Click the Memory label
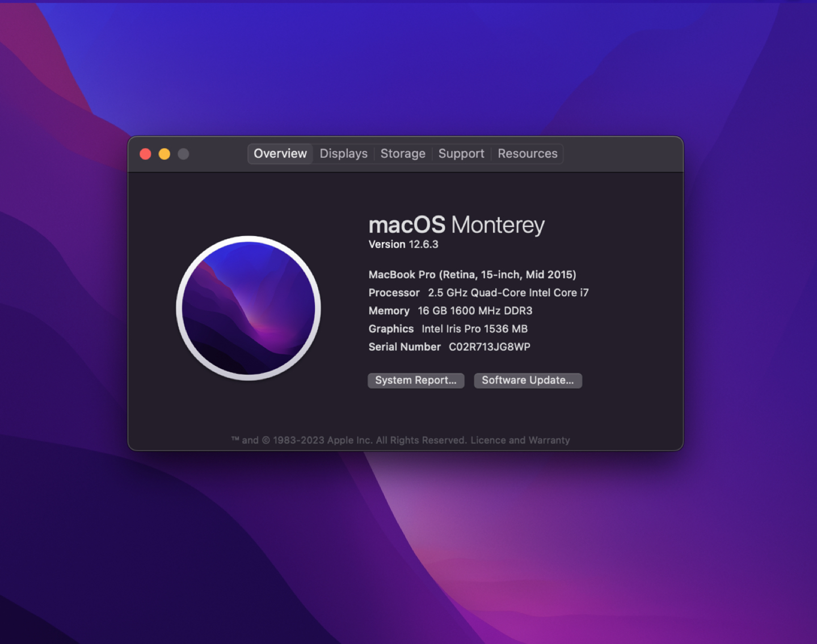 (x=389, y=311)
